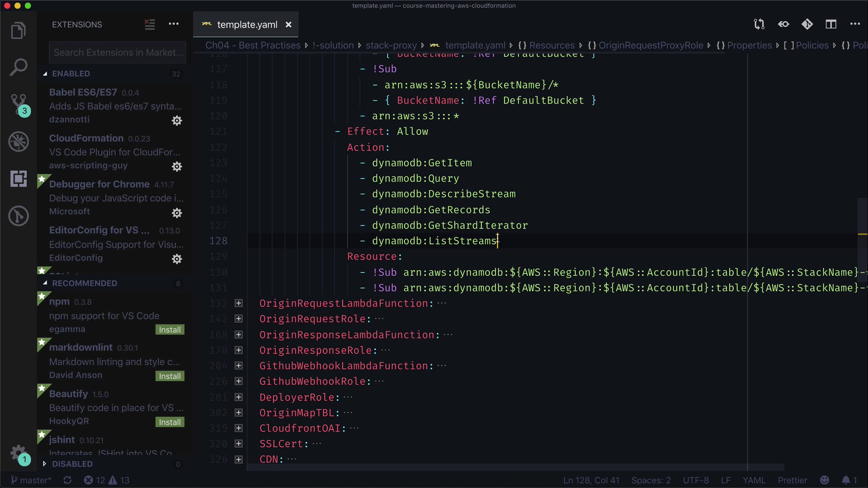Expand folded OriginRequestLambdaFunction block

click(239, 303)
